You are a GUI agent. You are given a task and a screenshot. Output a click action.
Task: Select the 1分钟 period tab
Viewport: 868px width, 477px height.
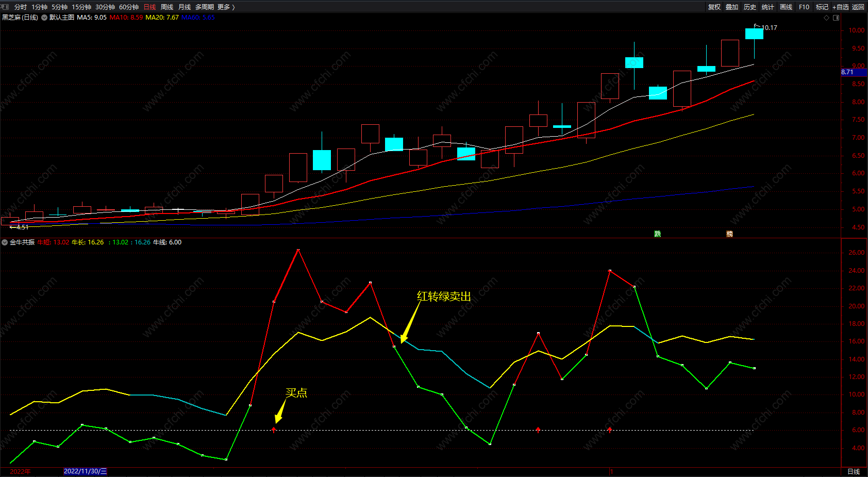coord(39,7)
